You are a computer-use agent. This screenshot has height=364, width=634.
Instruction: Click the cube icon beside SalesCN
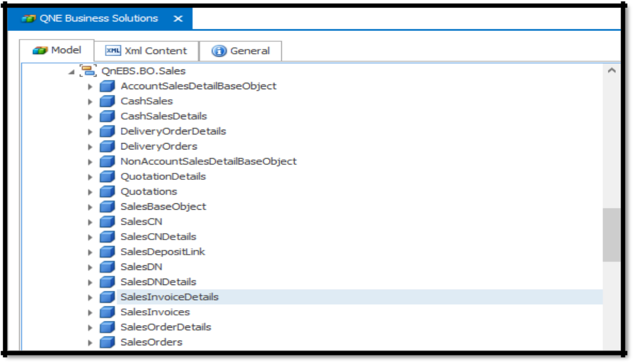pyautogui.click(x=107, y=221)
